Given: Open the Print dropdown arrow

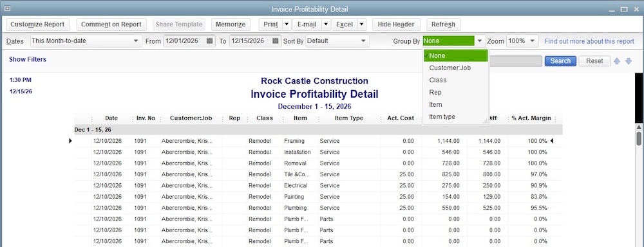Looking at the screenshot, I should pyautogui.click(x=287, y=24).
